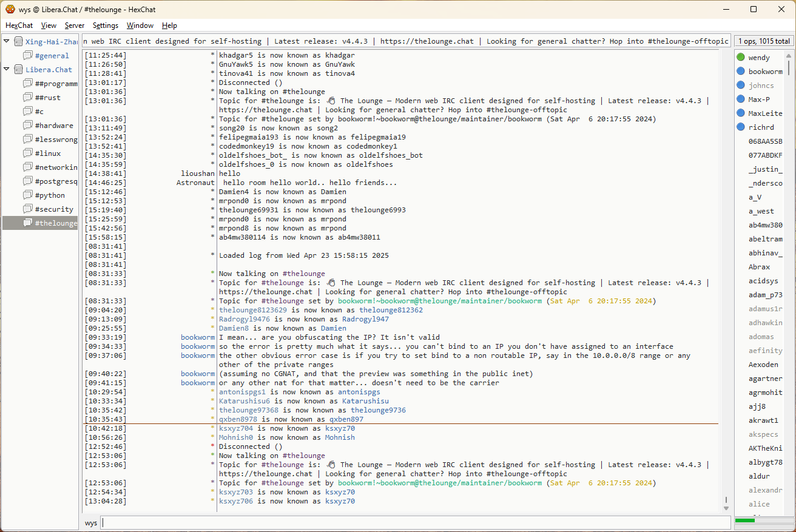The width and height of the screenshot is (796, 532).
Task: Click the green lag meter bar
Action: click(745, 520)
